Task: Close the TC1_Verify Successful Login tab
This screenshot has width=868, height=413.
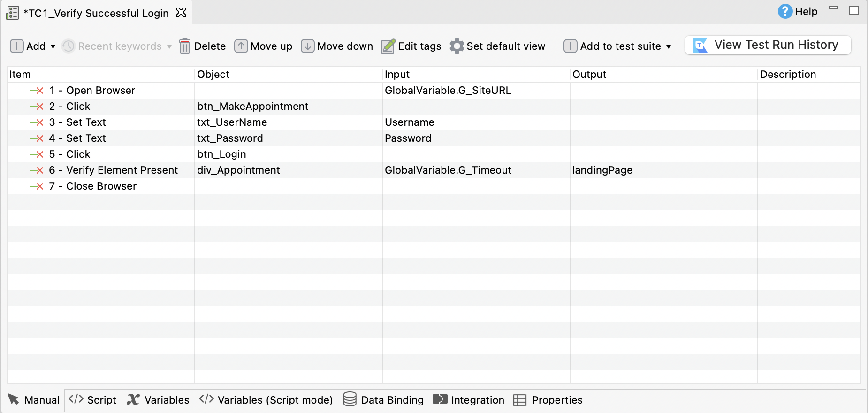Action: 181,13
